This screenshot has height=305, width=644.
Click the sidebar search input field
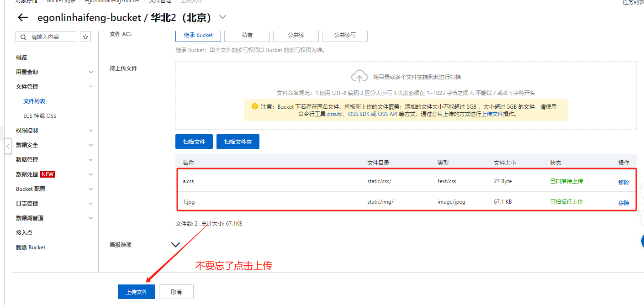(x=51, y=37)
